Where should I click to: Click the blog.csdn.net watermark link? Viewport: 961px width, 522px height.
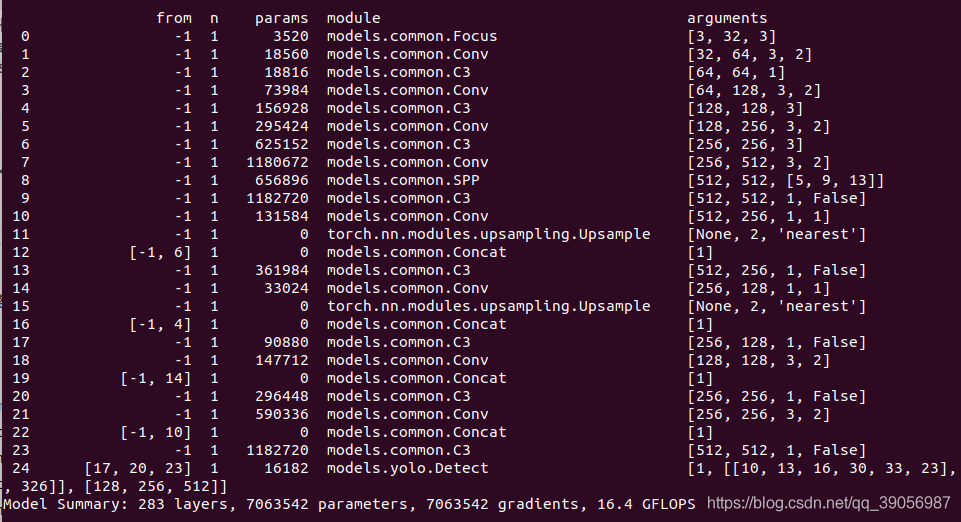(x=828, y=502)
